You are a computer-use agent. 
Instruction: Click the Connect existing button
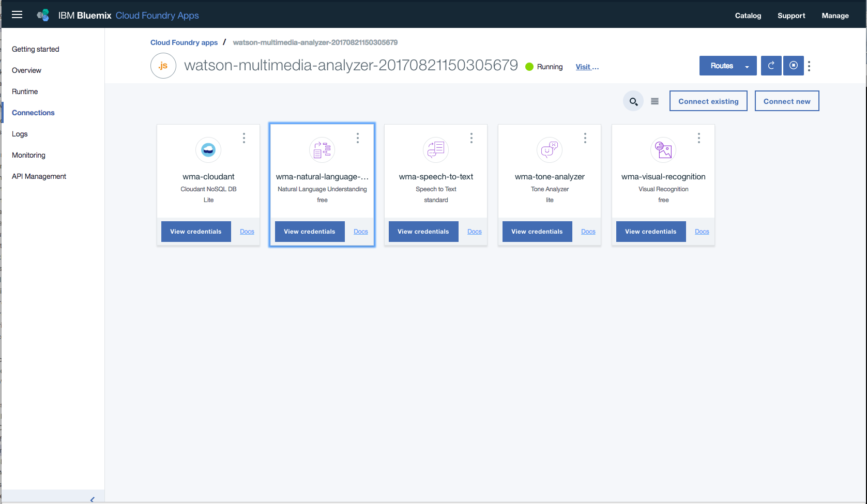coord(708,101)
